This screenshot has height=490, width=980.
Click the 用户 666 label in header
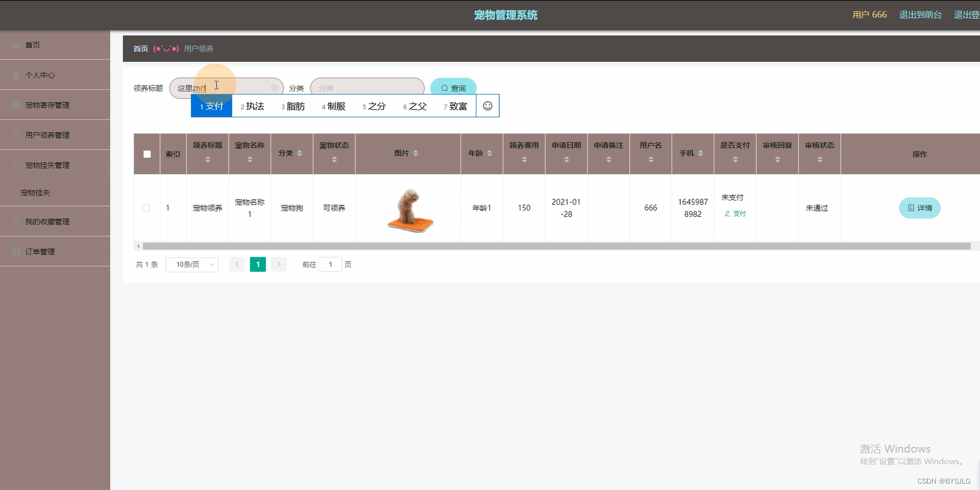[870, 15]
